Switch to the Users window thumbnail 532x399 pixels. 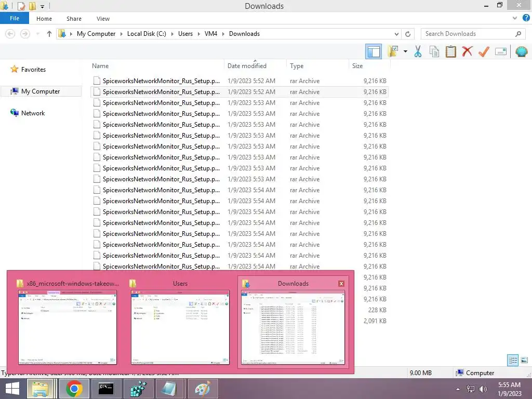tap(180, 322)
